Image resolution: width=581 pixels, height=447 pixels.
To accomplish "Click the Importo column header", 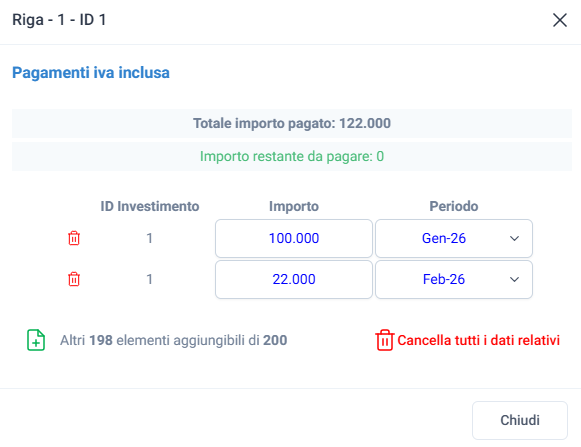I will tap(294, 206).
